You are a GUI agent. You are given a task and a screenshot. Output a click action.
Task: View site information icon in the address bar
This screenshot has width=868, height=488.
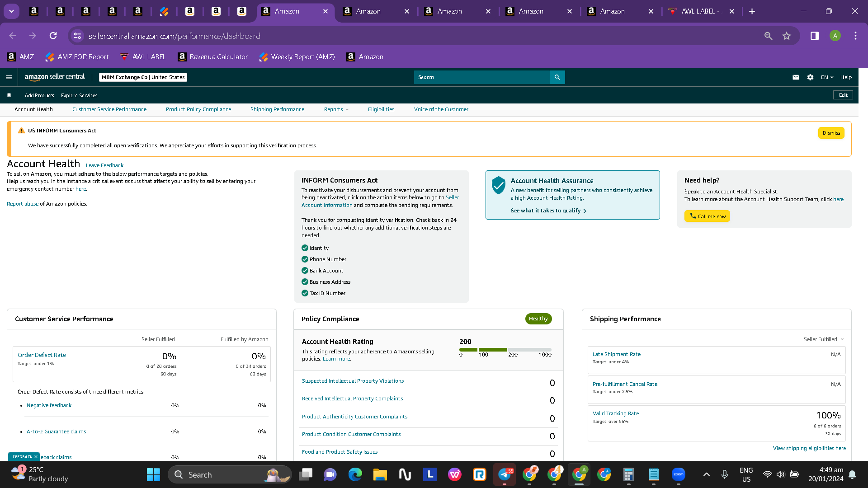click(x=77, y=36)
